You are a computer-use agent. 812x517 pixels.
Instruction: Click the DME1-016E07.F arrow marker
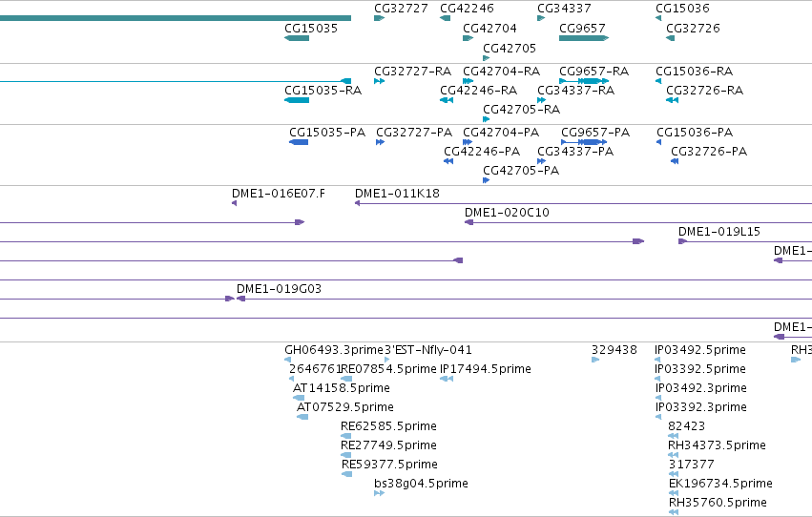pos(234,203)
